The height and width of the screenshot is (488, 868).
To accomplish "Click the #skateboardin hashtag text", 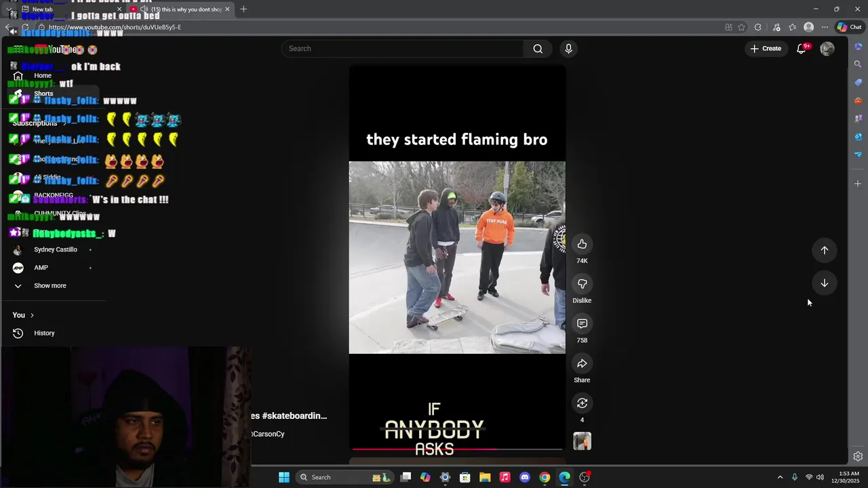I will [295, 415].
